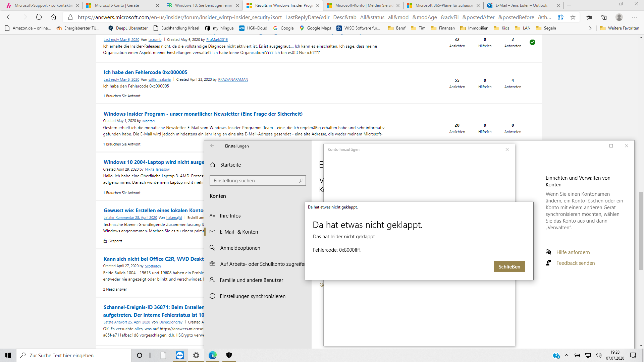Viewport: 644px width, 362px height.
Task: Open thread Ich habe den Fehlercode 0xc000005
Action: click(x=145, y=72)
